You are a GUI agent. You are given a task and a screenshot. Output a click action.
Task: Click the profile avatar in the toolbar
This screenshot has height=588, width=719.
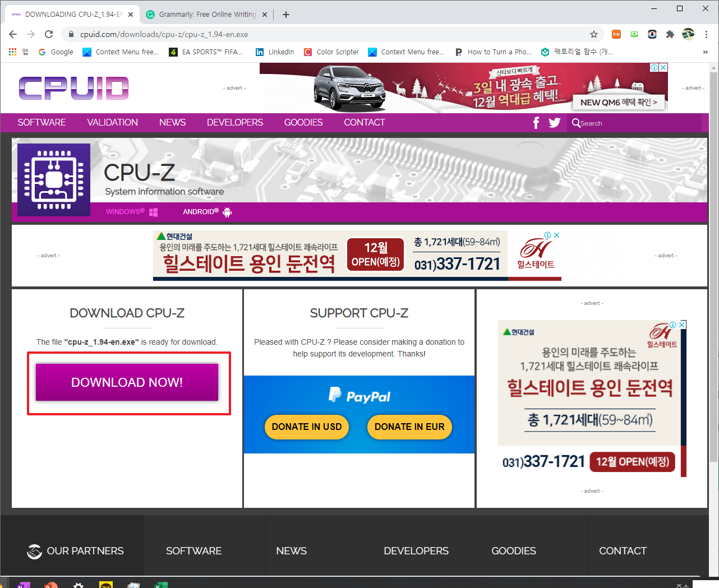[688, 34]
